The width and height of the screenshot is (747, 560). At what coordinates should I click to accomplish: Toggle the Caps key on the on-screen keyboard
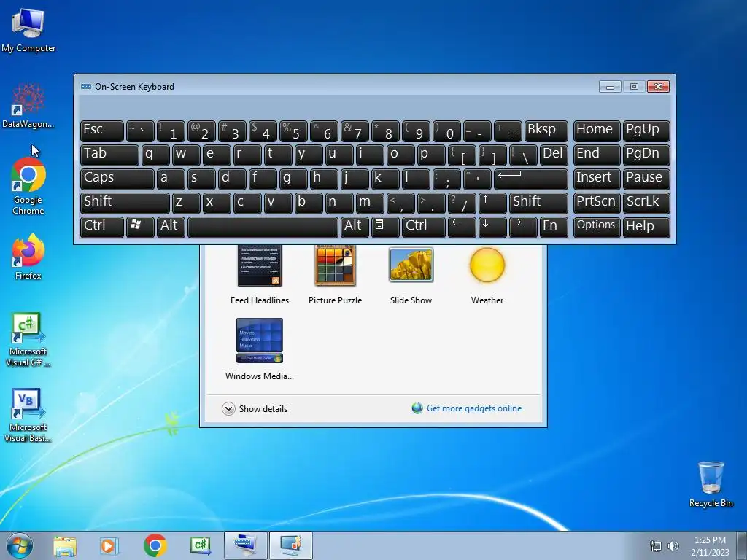tap(117, 179)
